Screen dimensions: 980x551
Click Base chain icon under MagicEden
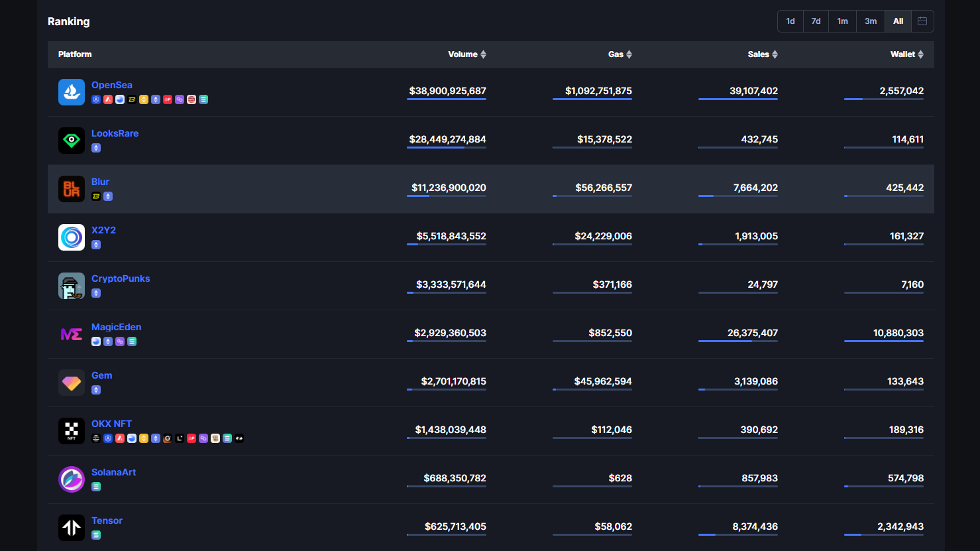(96, 341)
